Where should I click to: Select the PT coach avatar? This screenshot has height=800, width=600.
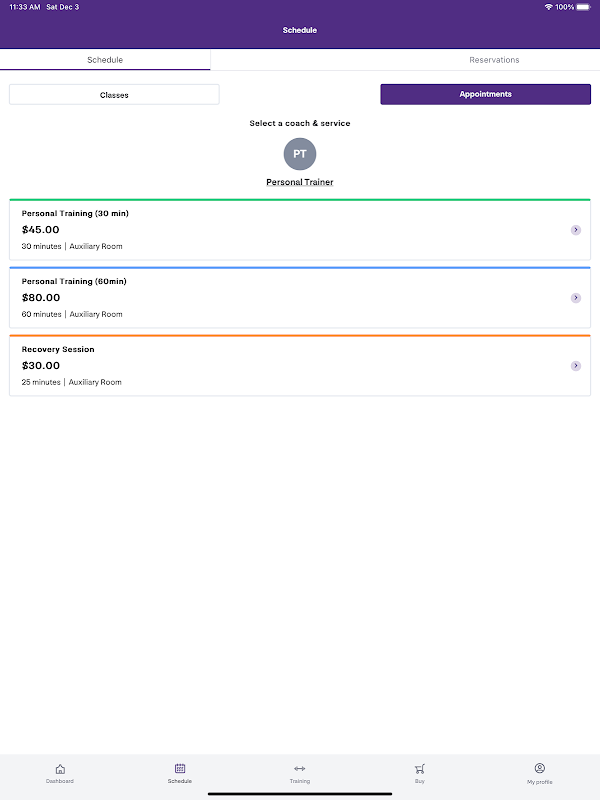click(x=300, y=154)
